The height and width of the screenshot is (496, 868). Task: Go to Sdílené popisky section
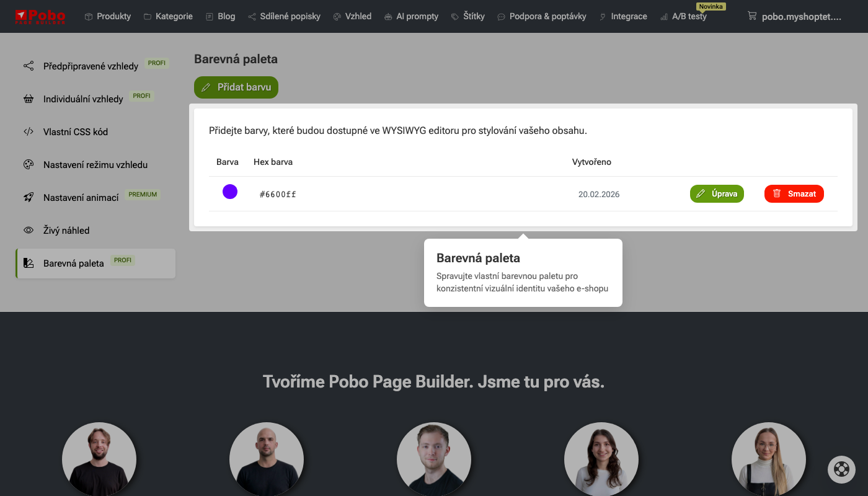click(x=284, y=16)
